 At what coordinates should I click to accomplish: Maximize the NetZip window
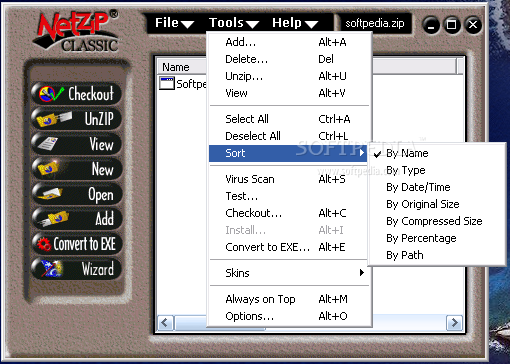[x=452, y=25]
